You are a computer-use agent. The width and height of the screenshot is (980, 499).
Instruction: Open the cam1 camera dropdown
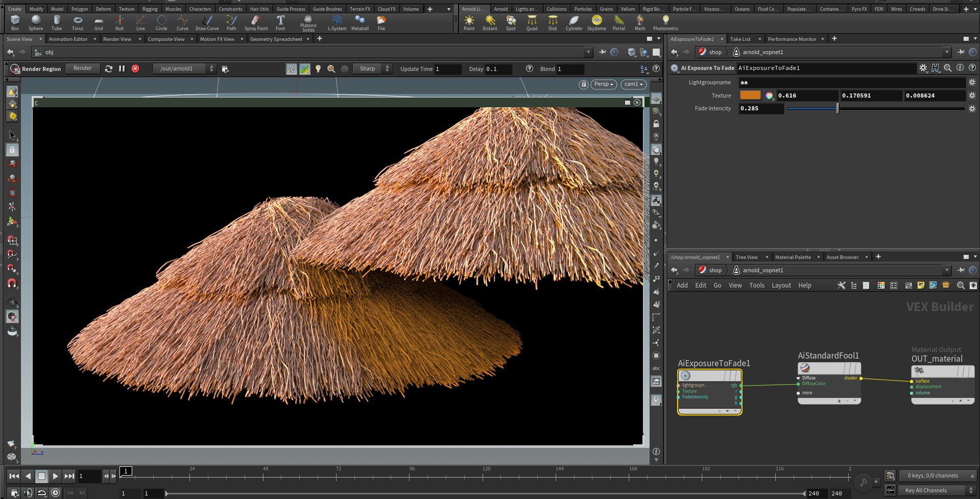633,84
